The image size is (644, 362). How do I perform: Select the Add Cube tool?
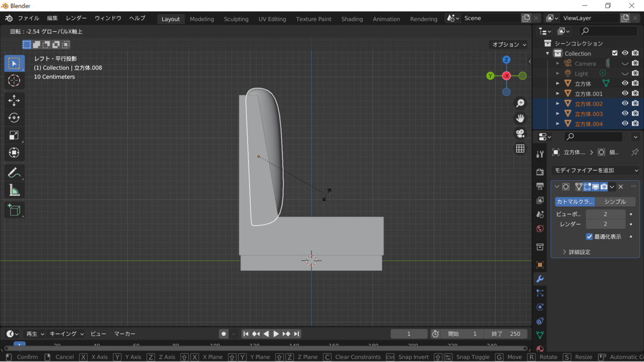tap(14, 210)
